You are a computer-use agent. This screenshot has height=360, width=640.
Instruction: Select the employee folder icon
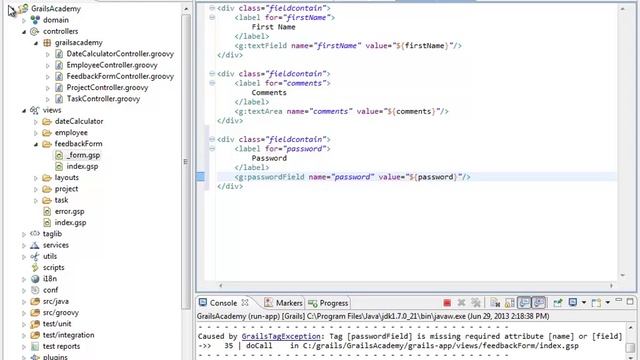(x=47, y=133)
